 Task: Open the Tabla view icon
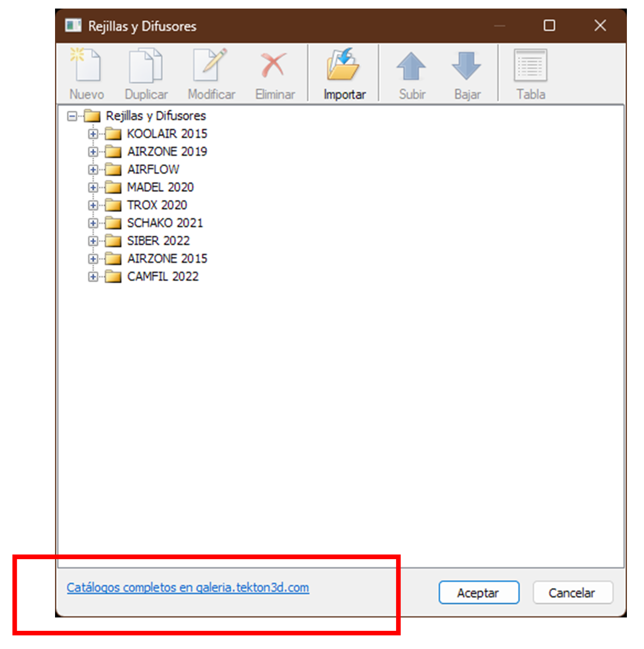click(x=530, y=65)
